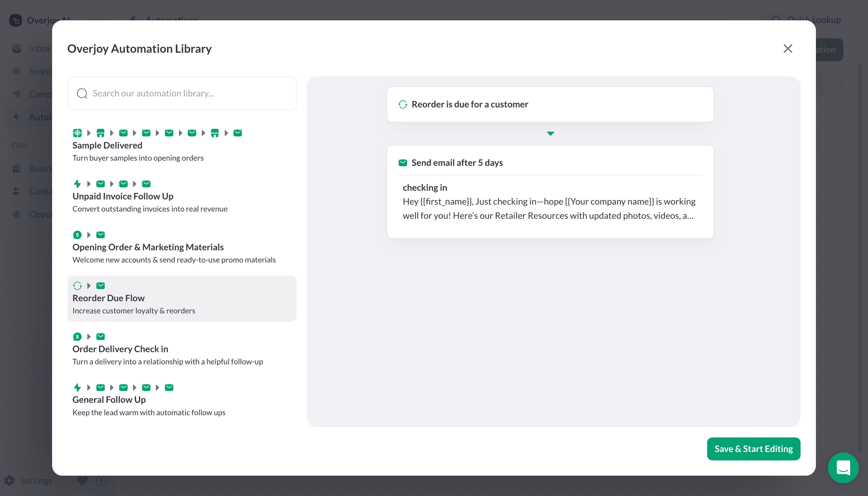Click the search magnifier icon in library

(82, 93)
